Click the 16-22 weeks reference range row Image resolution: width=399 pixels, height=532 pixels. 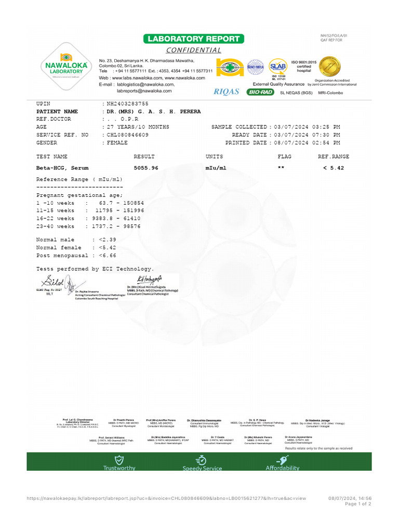point(88,219)
